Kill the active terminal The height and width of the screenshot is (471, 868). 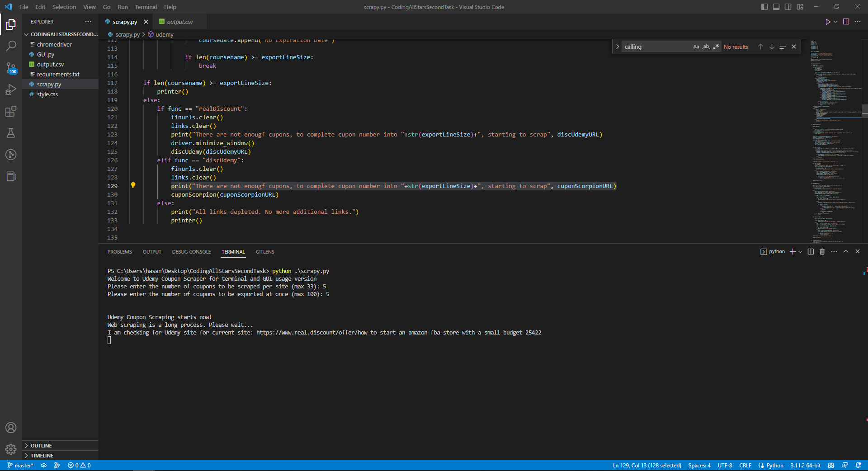tap(821, 252)
